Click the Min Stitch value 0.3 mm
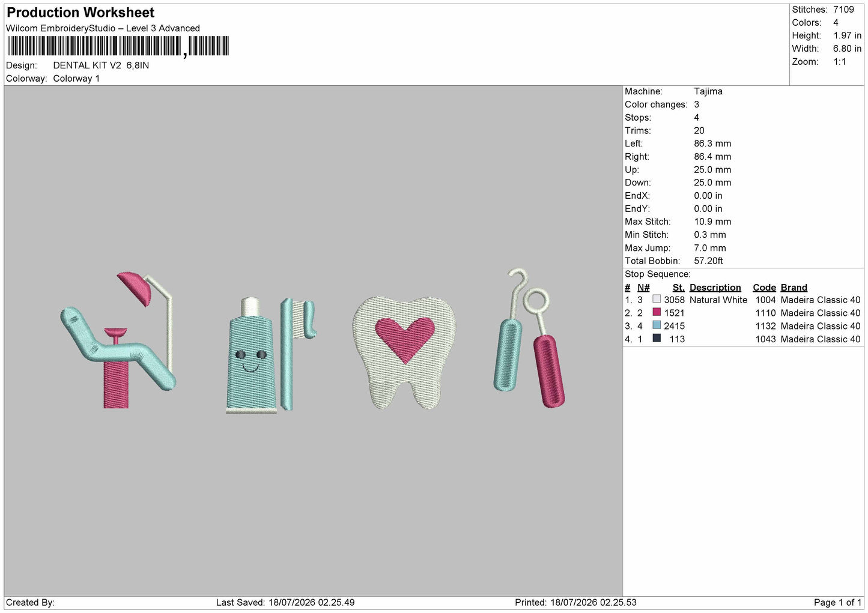The width and height of the screenshot is (868, 613). tap(710, 235)
